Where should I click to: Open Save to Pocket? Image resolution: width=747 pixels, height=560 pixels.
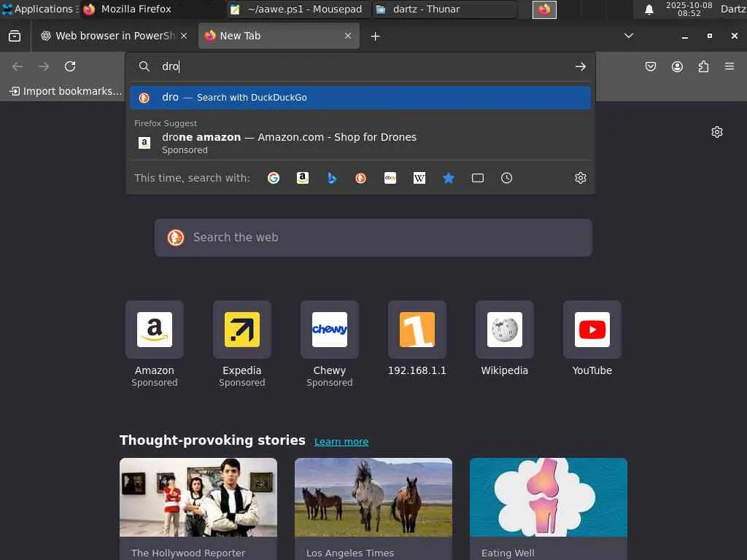[x=650, y=66]
